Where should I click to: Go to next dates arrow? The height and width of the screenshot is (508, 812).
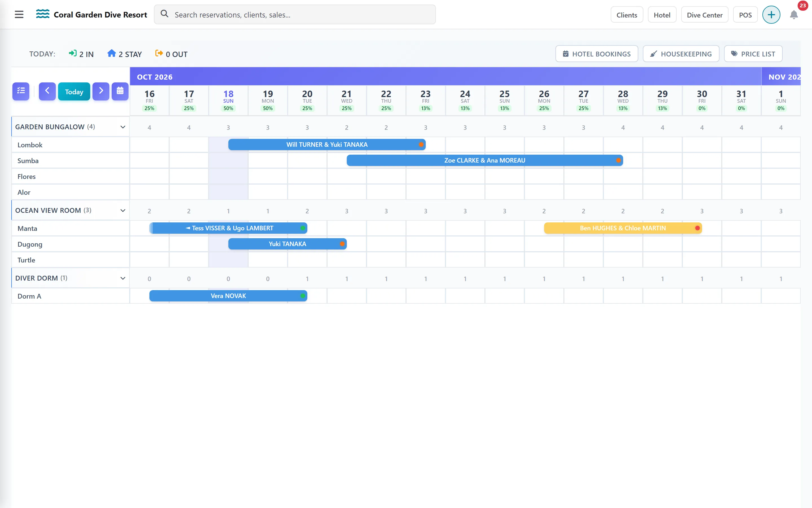[x=101, y=91]
